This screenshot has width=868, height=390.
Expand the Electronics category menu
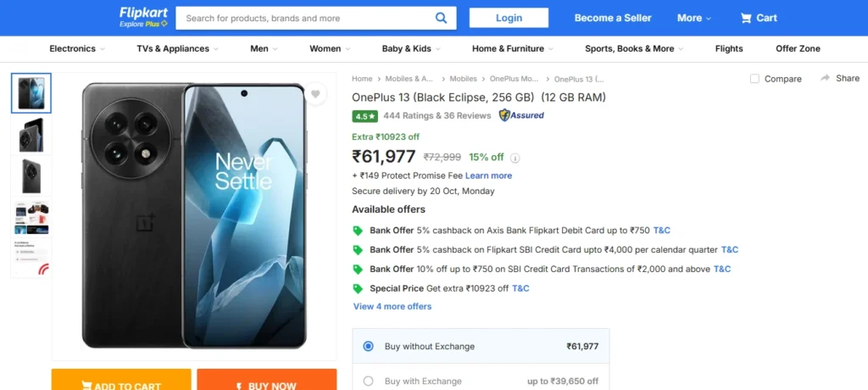pos(77,48)
